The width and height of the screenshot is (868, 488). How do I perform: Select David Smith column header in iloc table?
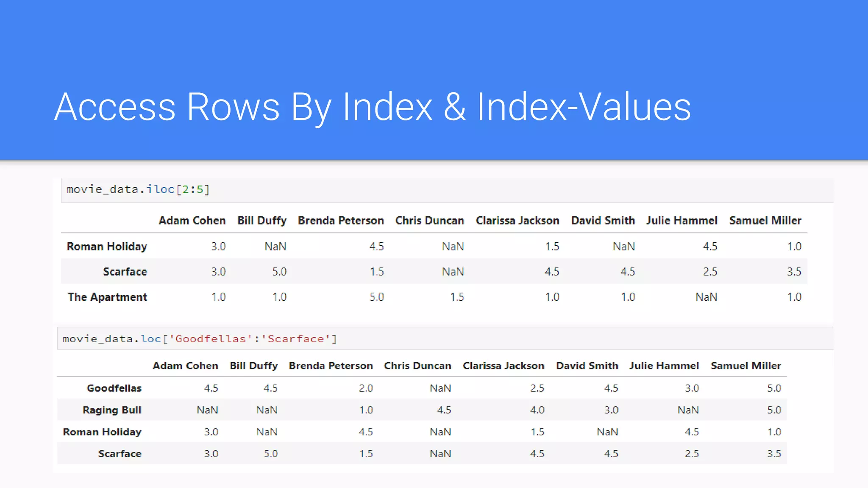click(603, 221)
